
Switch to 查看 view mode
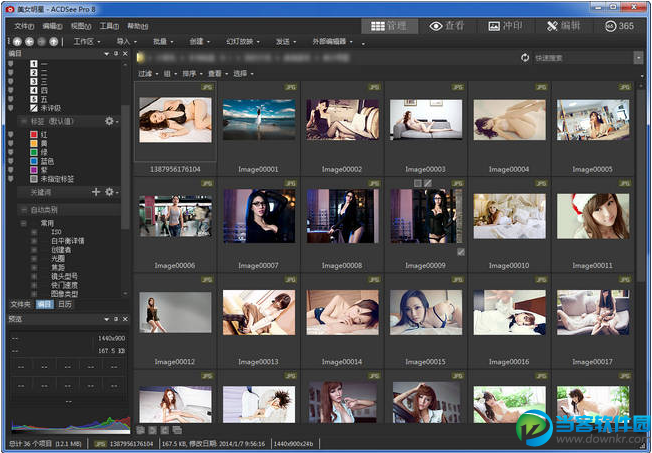pos(449,25)
